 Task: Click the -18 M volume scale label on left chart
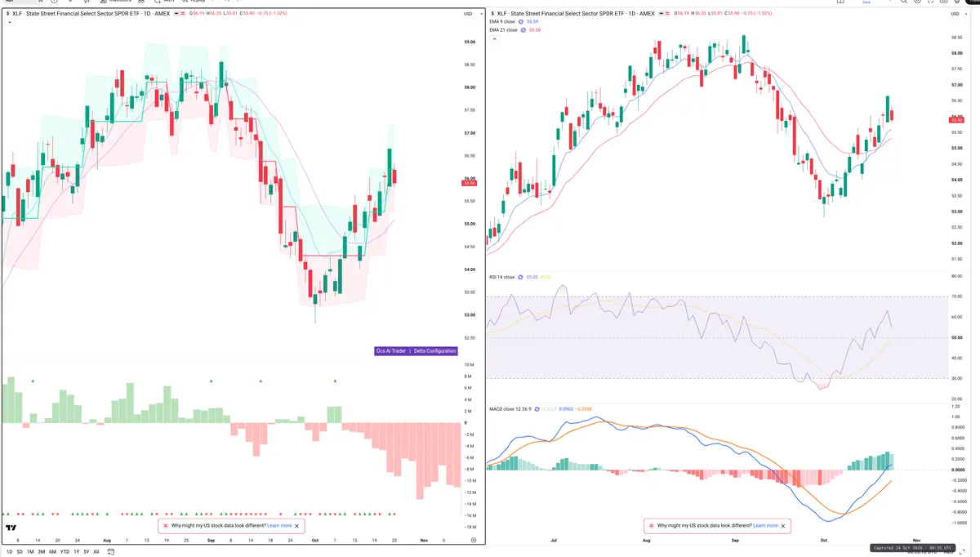tap(470, 528)
